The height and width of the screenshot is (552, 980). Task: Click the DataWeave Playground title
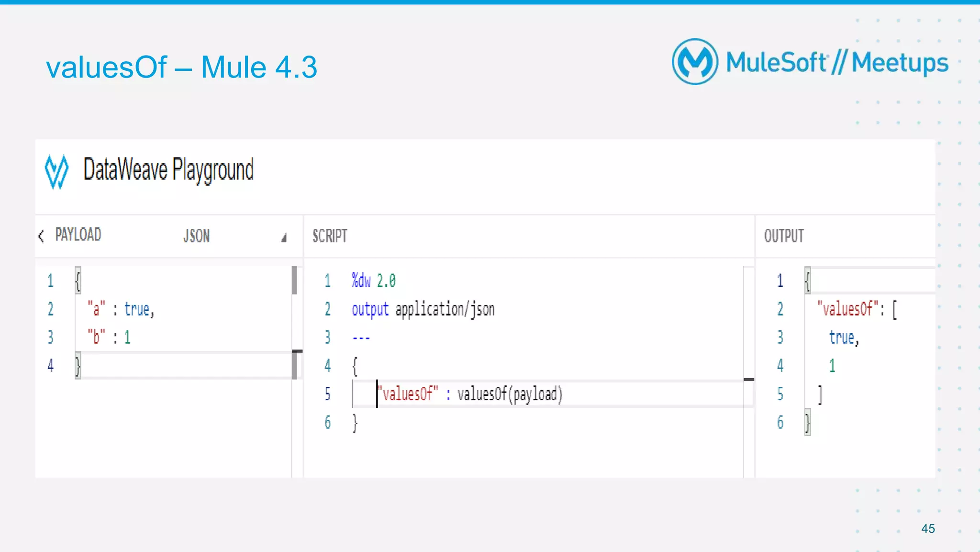pos(168,170)
